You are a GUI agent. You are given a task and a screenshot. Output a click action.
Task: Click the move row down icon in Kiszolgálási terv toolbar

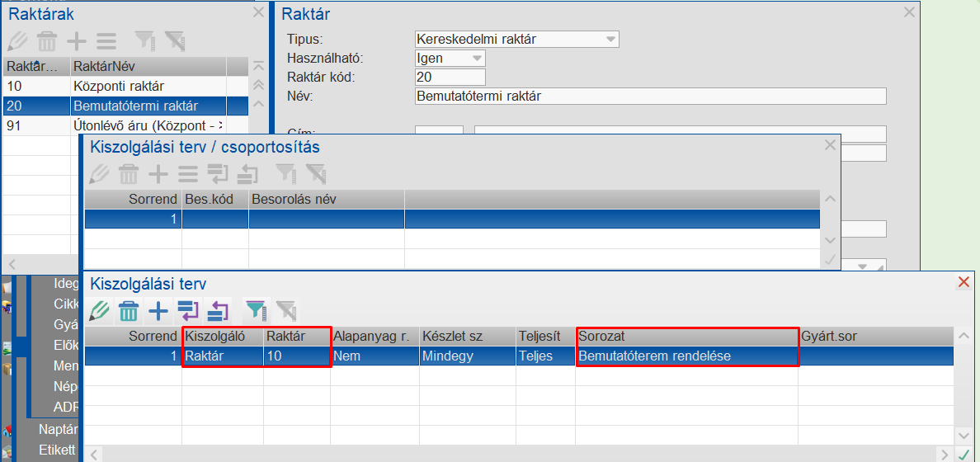pyautogui.click(x=187, y=310)
